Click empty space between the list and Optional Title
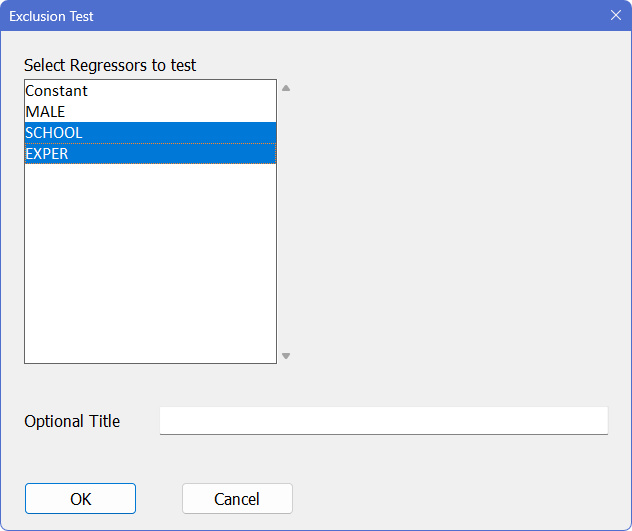 click(x=150, y=385)
